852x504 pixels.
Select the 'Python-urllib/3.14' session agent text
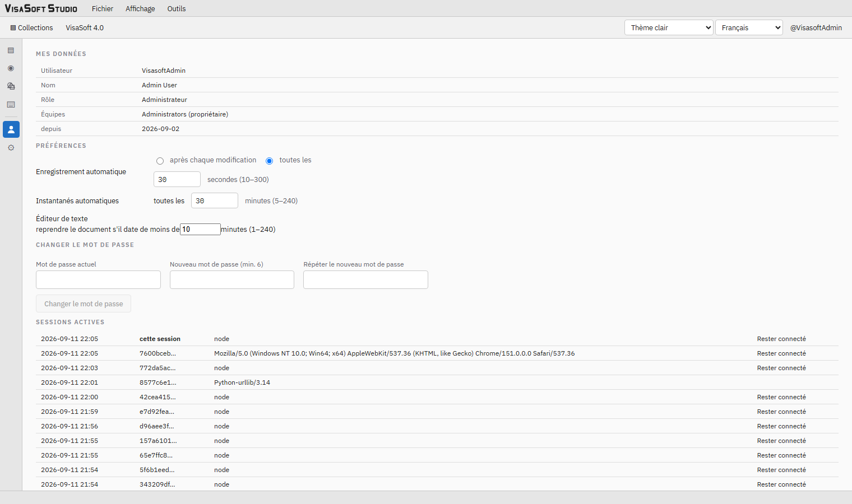click(242, 382)
